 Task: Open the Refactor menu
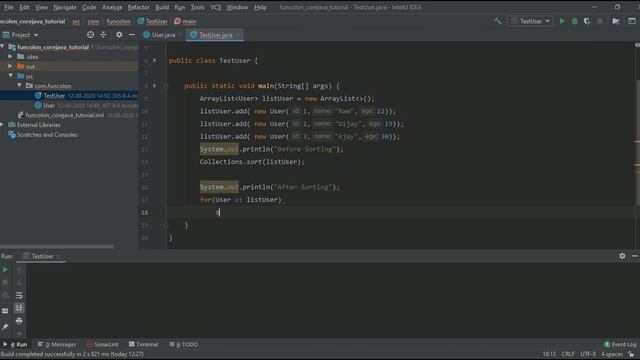(x=138, y=7)
